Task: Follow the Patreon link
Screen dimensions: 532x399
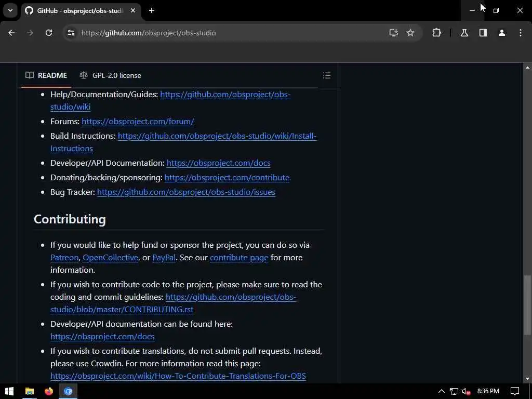Action: [x=64, y=258]
